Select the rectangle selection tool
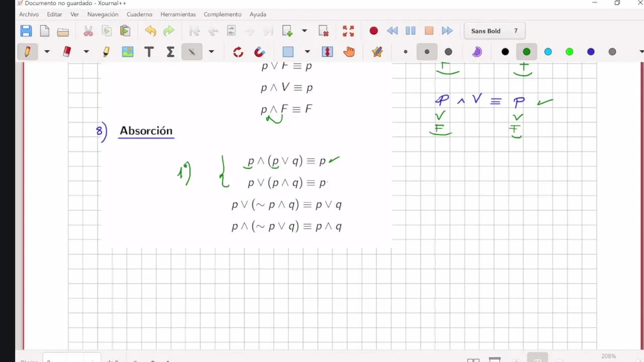This screenshot has height=362, width=644. (x=288, y=52)
